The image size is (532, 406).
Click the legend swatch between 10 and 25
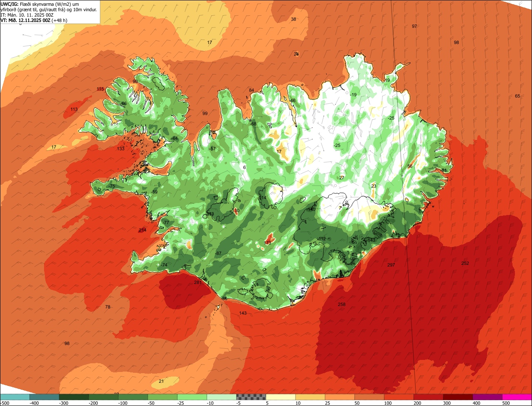(310, 397)
